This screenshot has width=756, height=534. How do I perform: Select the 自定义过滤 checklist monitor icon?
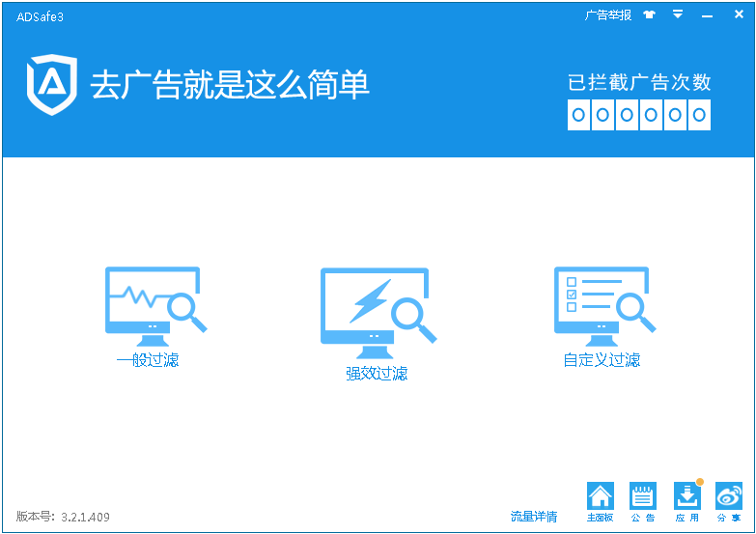[604, 306]
